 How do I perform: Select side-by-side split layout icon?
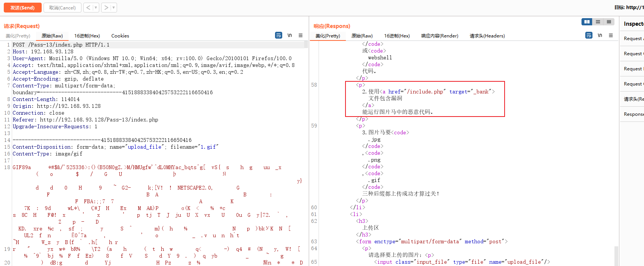[x=587, y=22]
